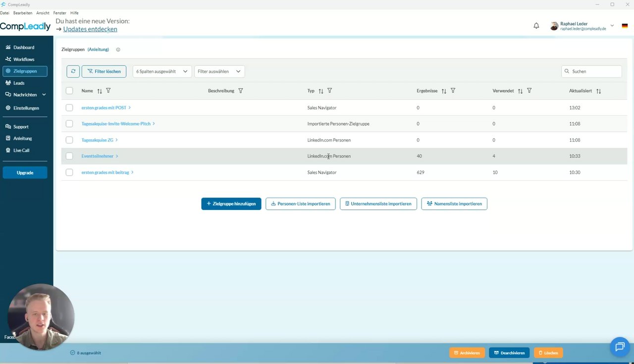This screenshot has width=634, height=364.
Task: Filter the Beschreibung column
Action: coord(241,91)
